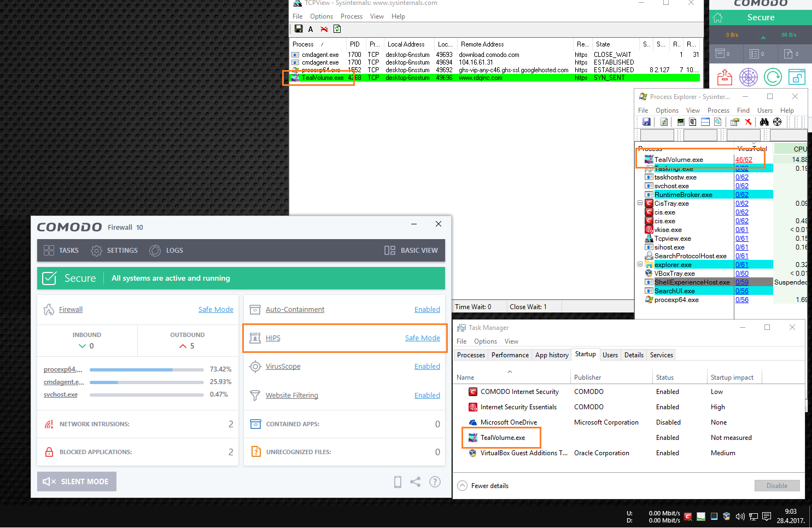The height and width of the screenshot is (528, 812).
Task: Open the VirusScope 'Enabled' status dropdown
Action: tap(427, 367)
